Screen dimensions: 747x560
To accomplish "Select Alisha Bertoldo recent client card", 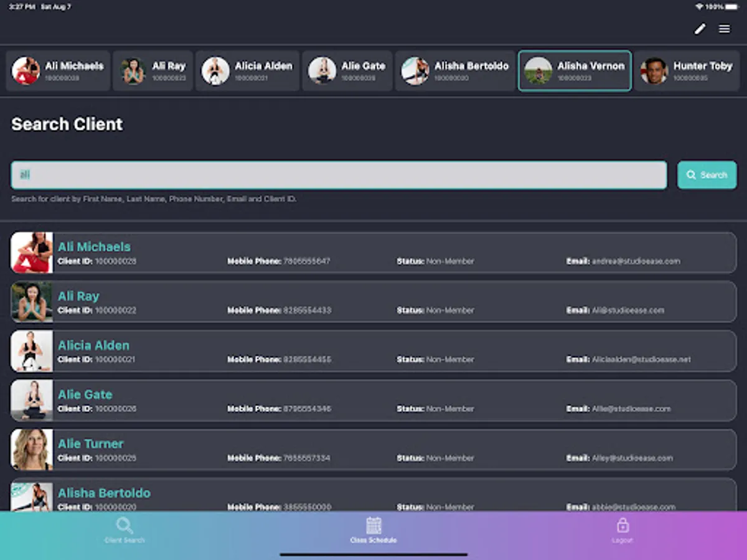I will [x=455, y=71].
